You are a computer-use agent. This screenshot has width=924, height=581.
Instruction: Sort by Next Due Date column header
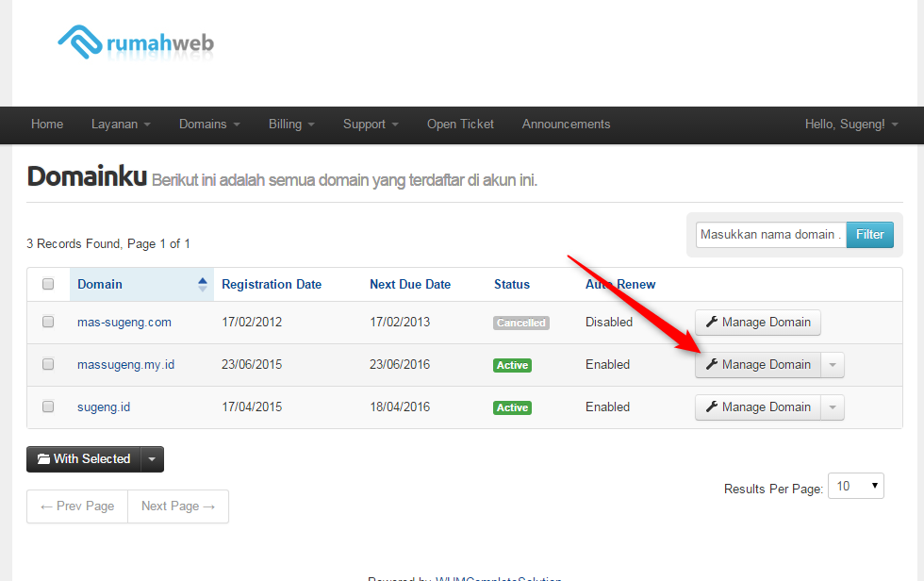point(410,284)
